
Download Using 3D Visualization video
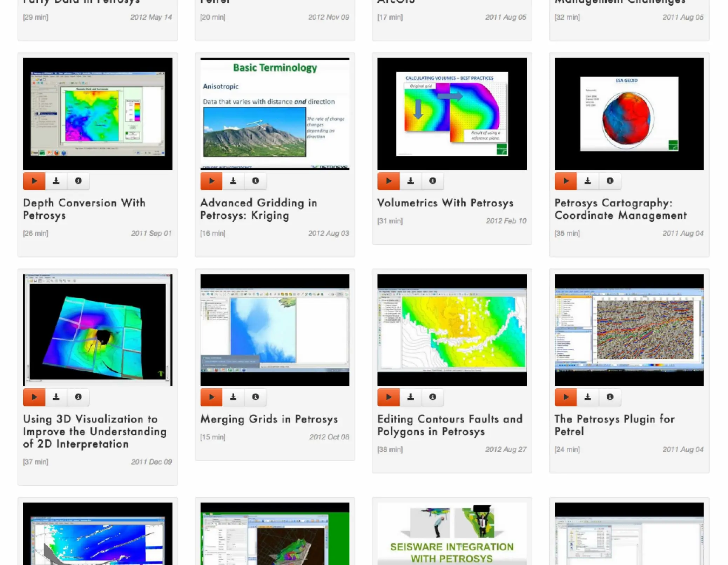click(x=56, y=397)
